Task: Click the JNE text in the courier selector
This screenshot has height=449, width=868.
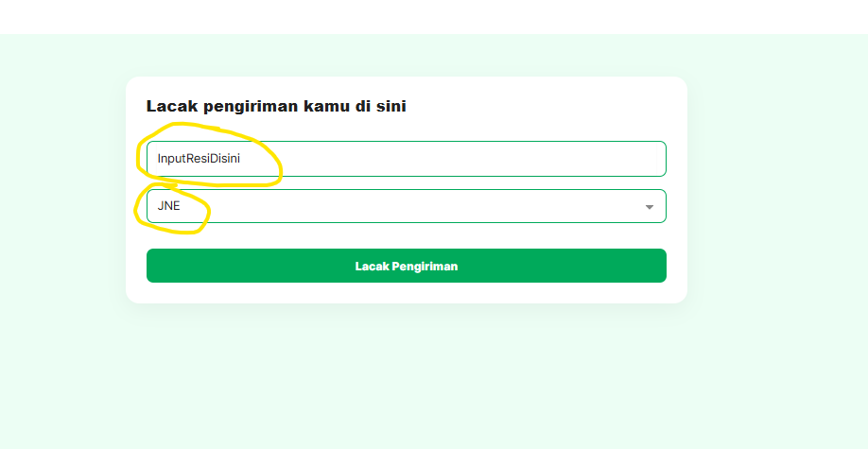Action: [x=168, y=206]
